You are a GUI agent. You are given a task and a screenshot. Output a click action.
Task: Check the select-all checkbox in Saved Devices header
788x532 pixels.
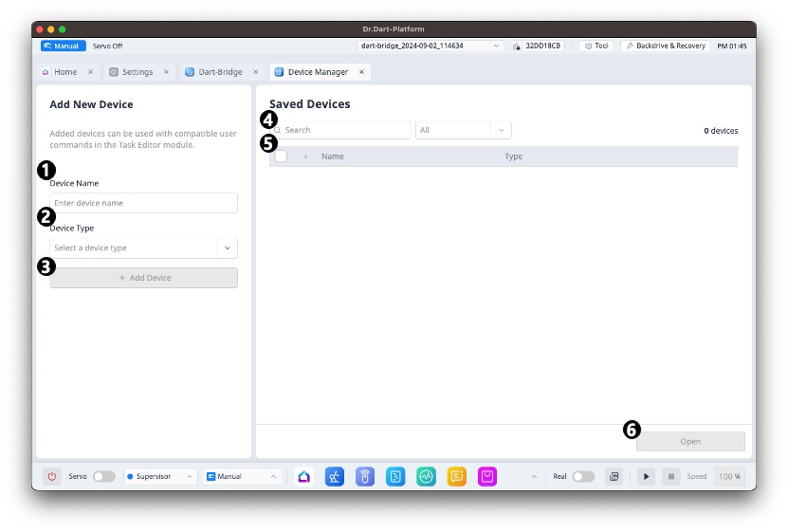point(281,156)
